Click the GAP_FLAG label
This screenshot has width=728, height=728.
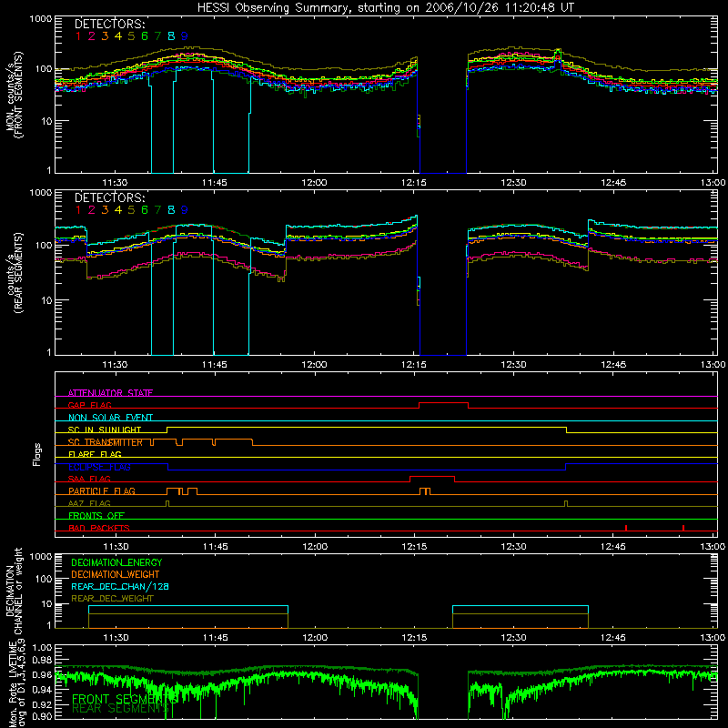click(89, 405)
